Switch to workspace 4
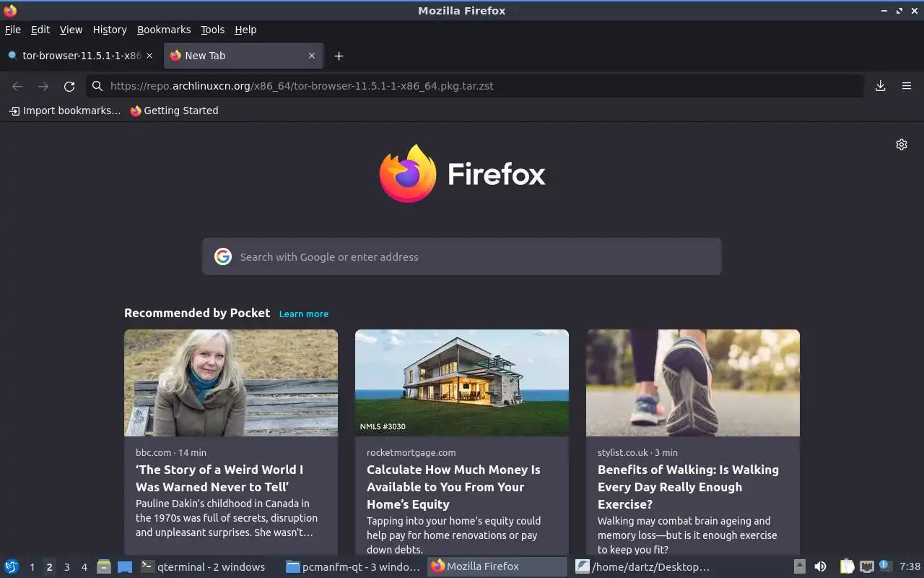924x578 pixels. pos(84,567)
